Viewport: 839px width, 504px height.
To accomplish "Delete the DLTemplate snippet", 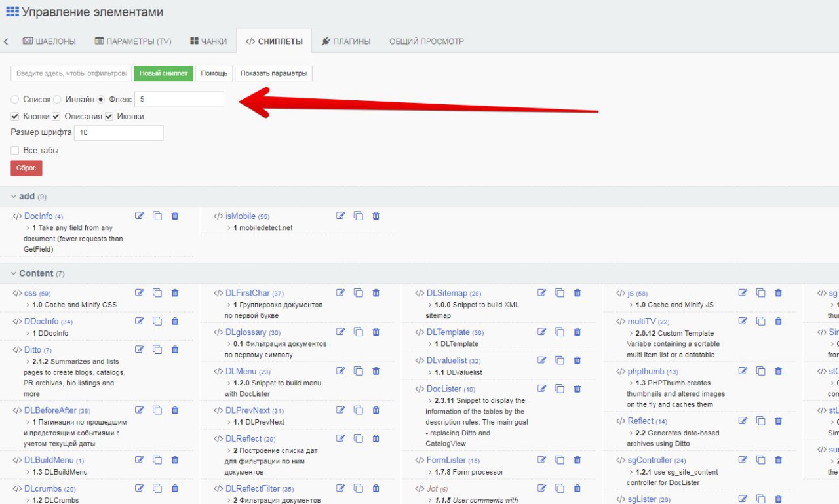I will coord(577,332).
